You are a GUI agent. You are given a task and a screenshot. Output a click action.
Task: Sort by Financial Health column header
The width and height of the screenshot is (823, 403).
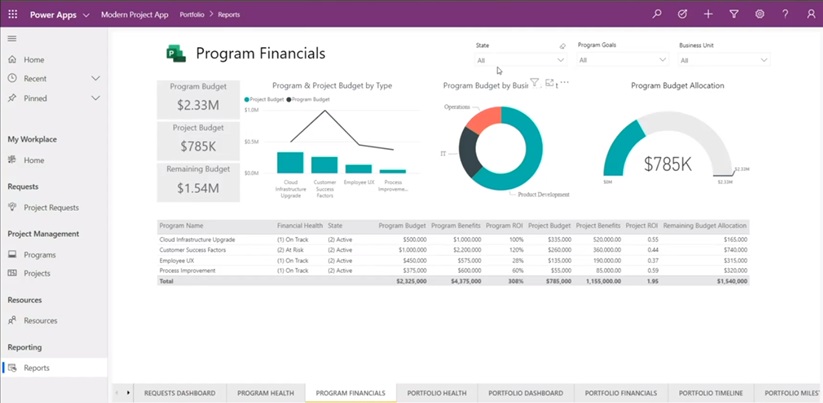coord(300,226)
